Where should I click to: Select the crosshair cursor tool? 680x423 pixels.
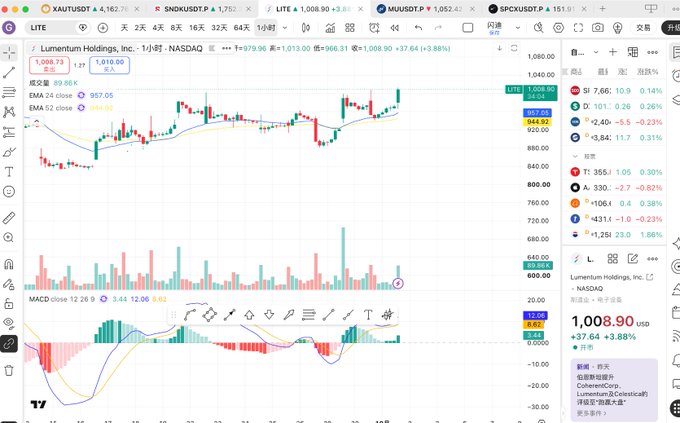click(9, 53)
